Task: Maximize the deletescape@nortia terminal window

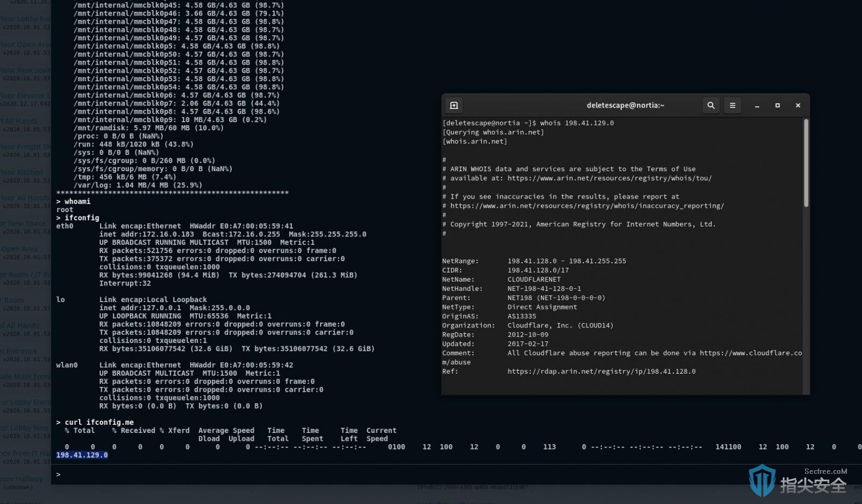Action: click(777, 106)
